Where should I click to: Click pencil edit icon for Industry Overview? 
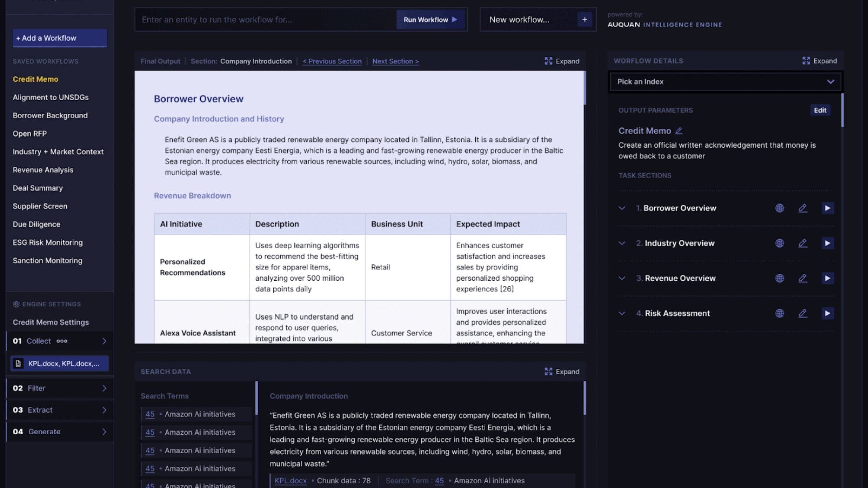pos(802,243)
